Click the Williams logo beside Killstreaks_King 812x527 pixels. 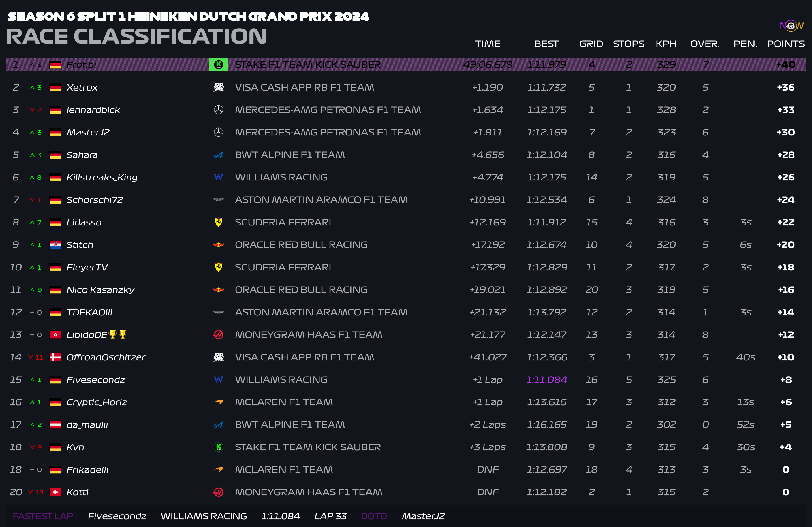[x=218, y=177]
